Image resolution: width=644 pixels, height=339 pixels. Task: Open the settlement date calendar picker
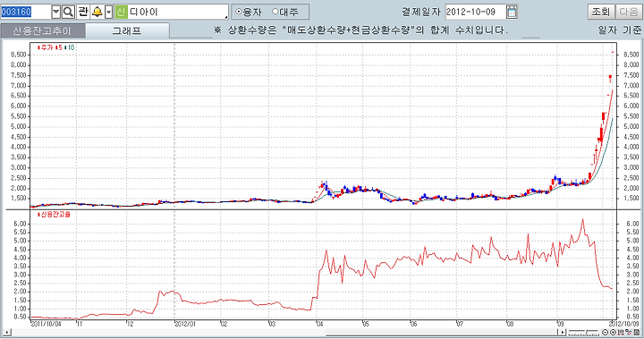(512, 12)
